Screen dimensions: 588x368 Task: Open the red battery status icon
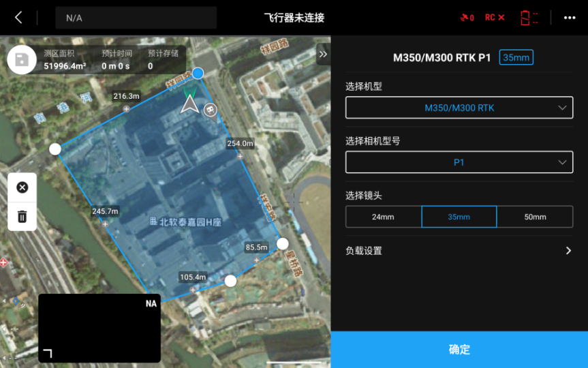coord(529,18)
